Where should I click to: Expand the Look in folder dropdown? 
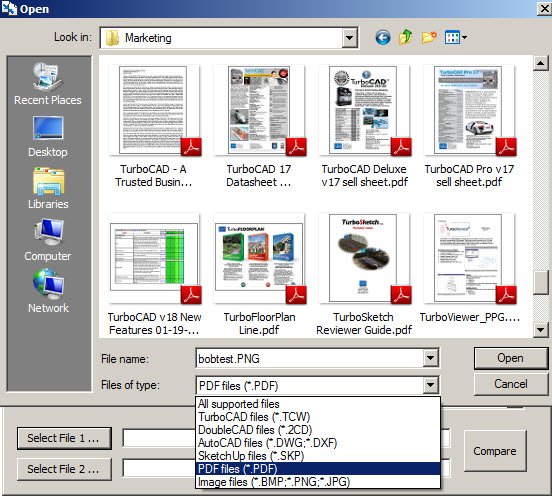click(350, 37)
